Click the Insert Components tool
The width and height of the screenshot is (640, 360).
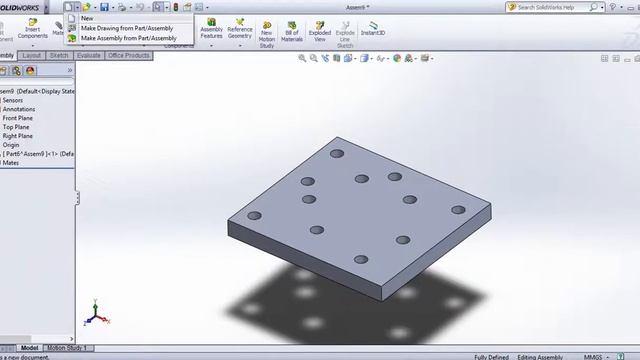click(33, 28)
